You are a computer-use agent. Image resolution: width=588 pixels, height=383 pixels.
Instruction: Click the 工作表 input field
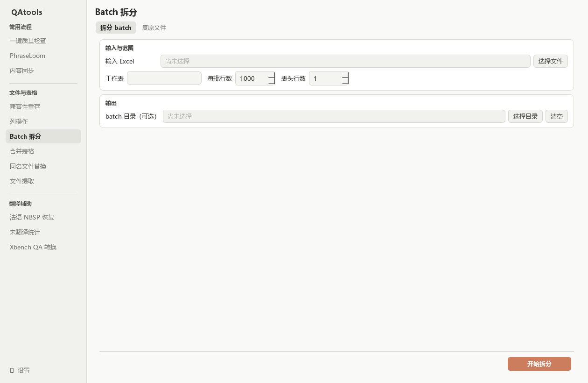click(164, 78)
